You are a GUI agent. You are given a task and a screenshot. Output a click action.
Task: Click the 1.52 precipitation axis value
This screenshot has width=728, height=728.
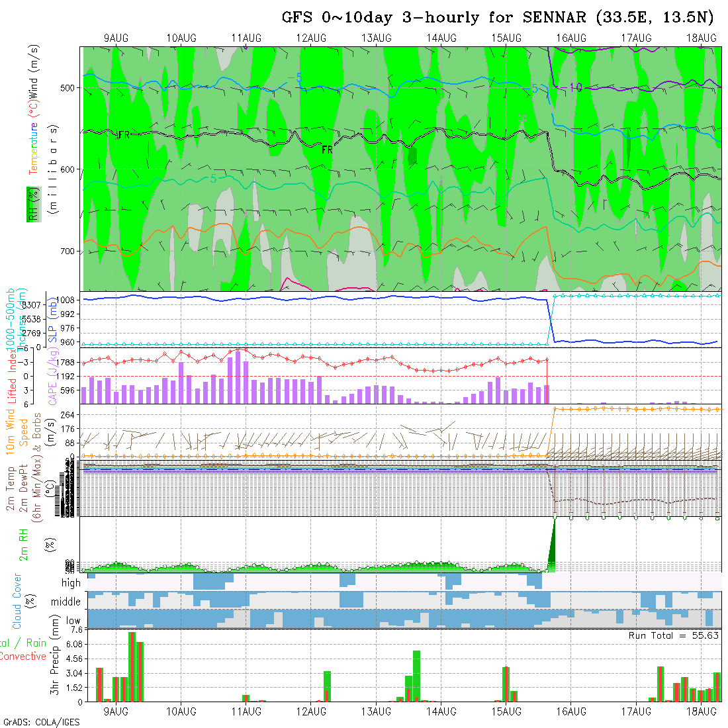(74, 688)
